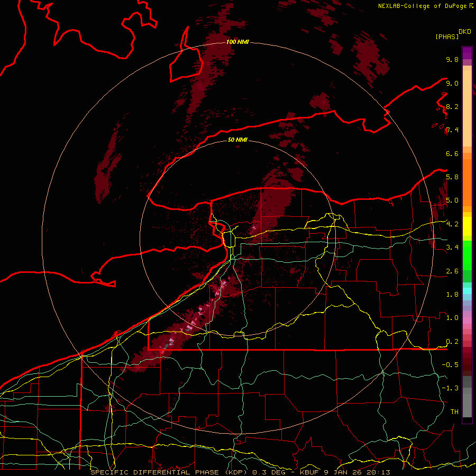
Task: Click the 0.2 value on color scale
Action: tap(452, 342)
